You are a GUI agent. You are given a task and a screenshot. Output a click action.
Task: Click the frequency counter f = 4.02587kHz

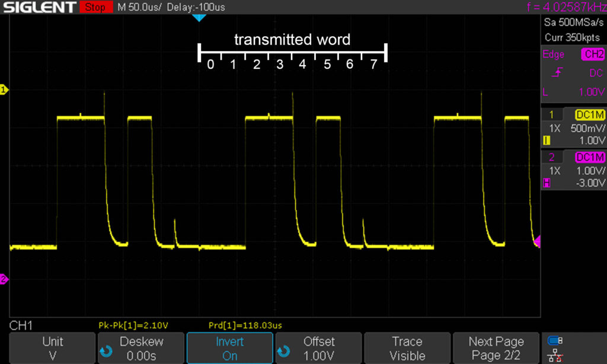click(567, 7)
